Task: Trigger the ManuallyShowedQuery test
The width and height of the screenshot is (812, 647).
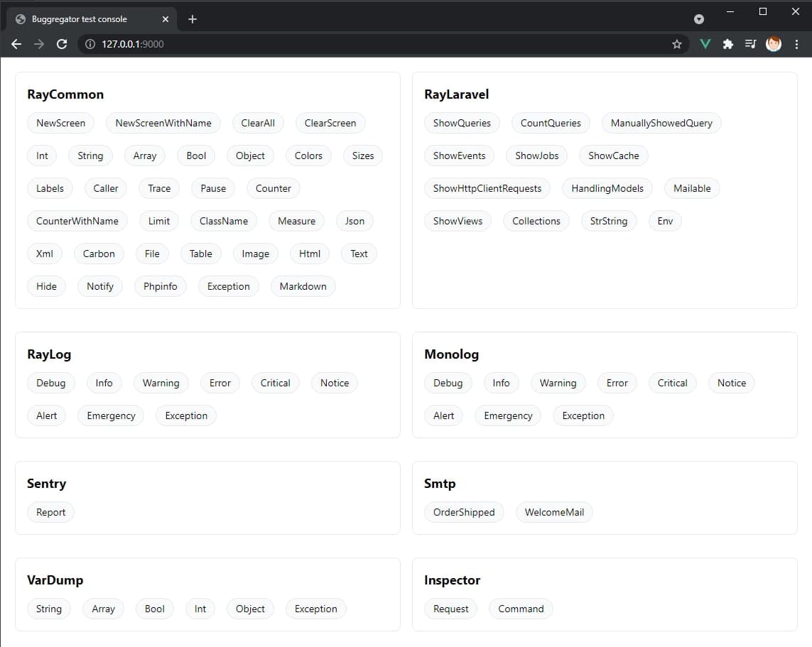Action: click(x=661, y=123)
